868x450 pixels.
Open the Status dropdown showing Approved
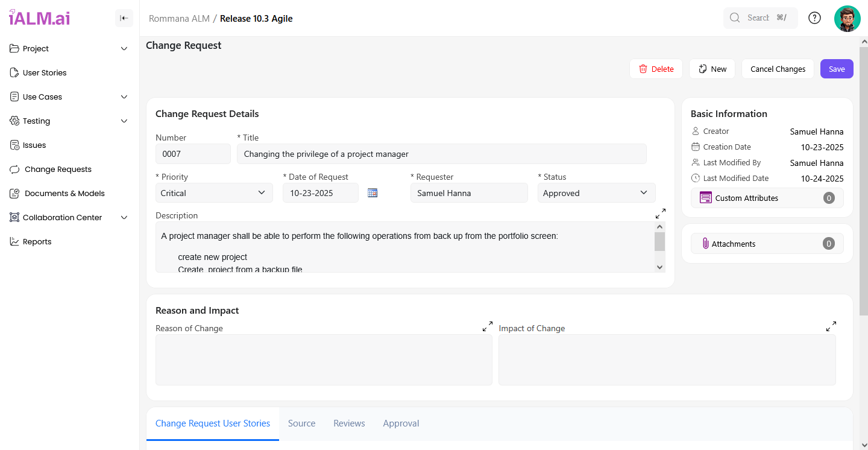click(x=596, y=193)
